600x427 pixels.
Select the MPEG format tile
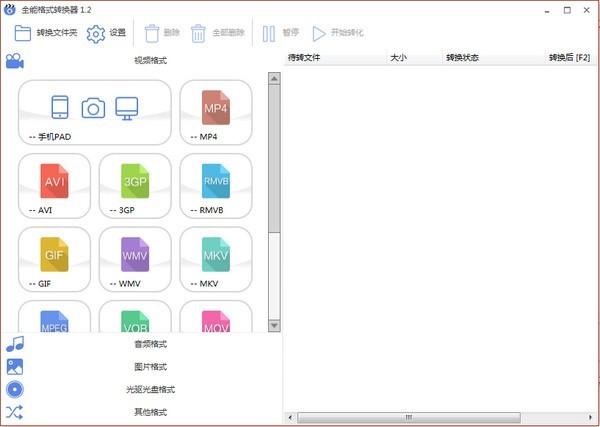[x=54, y=316]
